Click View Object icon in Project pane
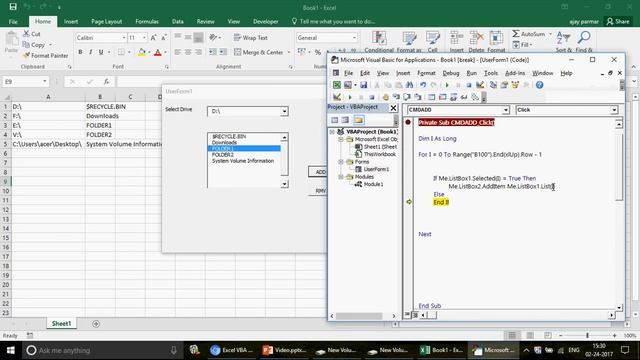640x360 pixels. point(345,120)
